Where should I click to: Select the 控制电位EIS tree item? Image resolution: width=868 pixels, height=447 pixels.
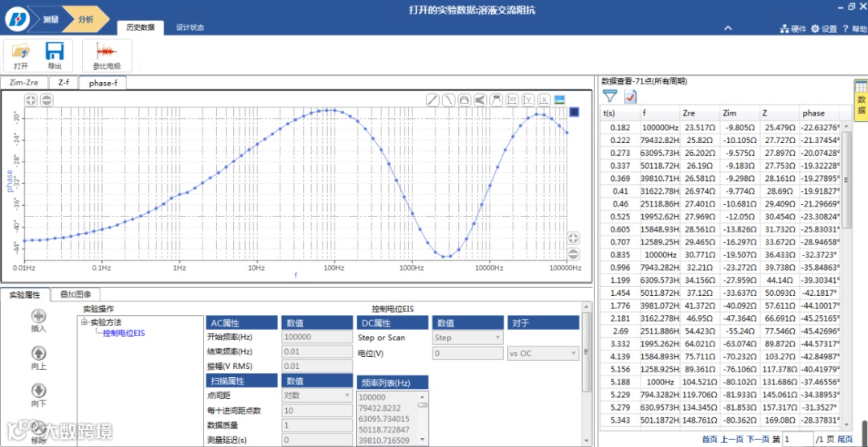[124, 333]
